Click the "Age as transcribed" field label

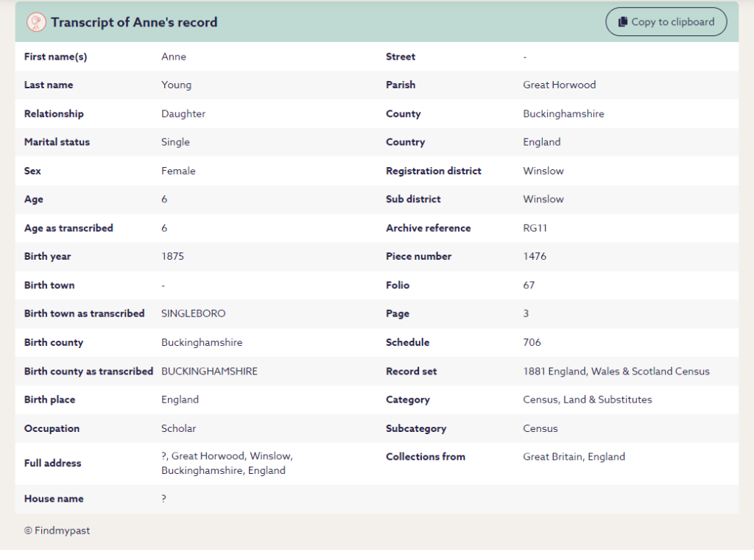coord(68,228)
